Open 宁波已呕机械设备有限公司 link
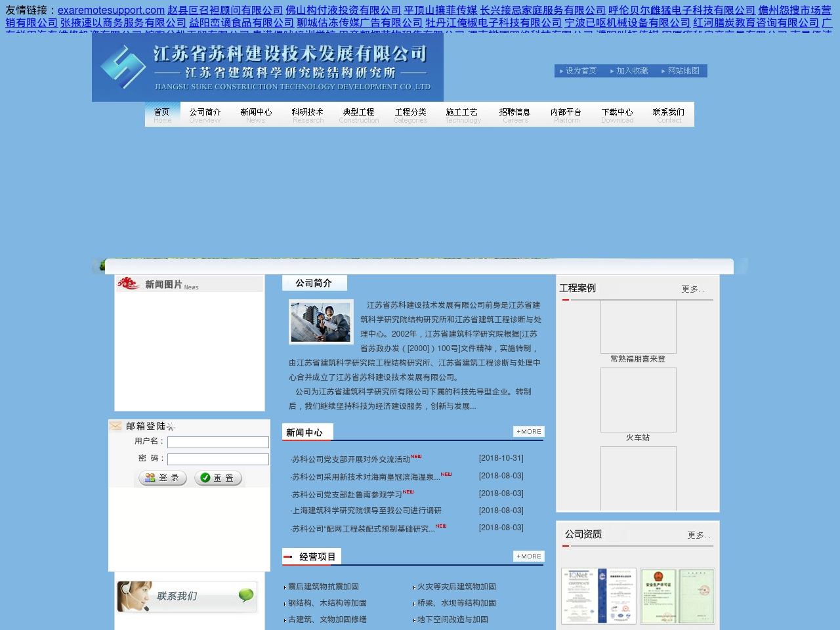840x630 pixels. pos(627,23)
